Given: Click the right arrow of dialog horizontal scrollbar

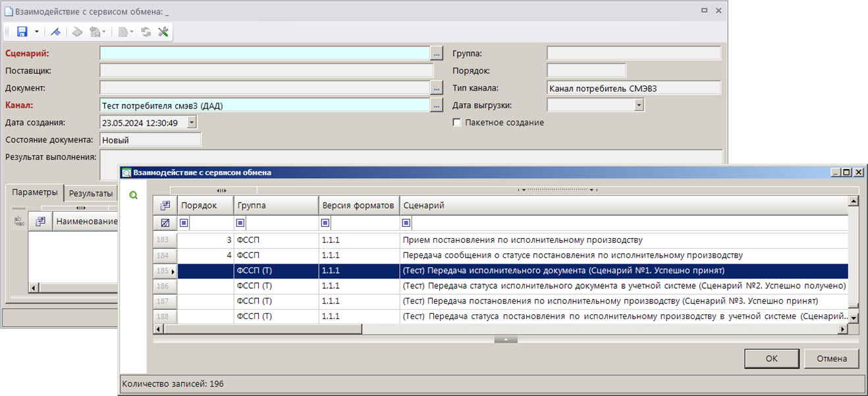Looking at the screenshot, I should 842,329.
